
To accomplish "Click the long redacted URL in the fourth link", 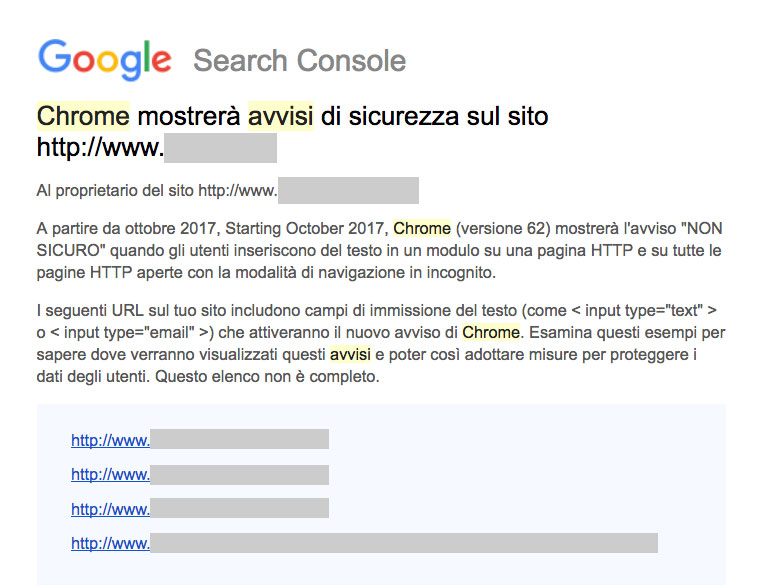I will click(404, 543).
